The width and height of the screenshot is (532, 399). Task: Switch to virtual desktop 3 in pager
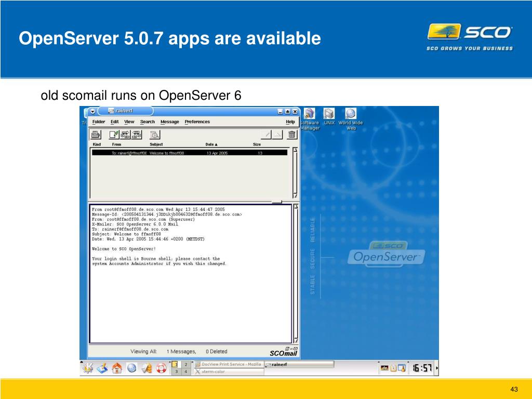176,371
